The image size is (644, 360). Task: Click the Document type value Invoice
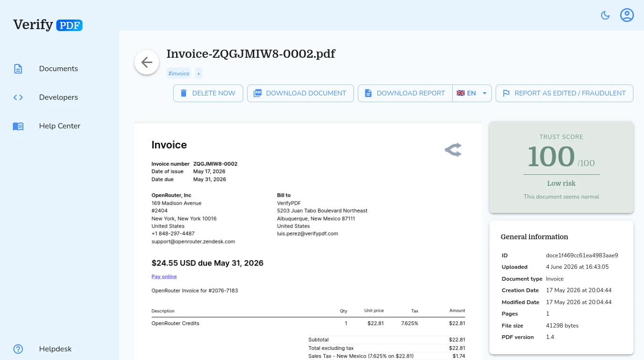tap(555, 279)
